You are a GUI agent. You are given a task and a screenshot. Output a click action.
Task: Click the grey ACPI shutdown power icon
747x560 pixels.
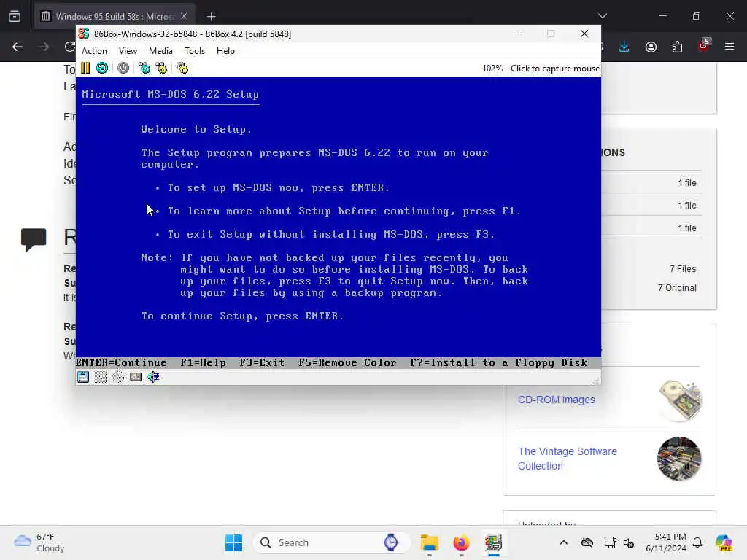point(123,68)
